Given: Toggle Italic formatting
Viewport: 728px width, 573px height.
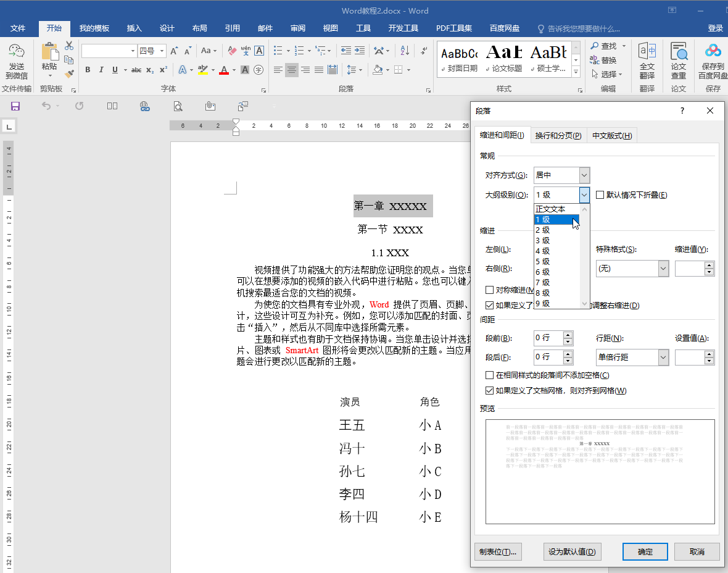Looking at the screenshot, I should tap(101, 70).
